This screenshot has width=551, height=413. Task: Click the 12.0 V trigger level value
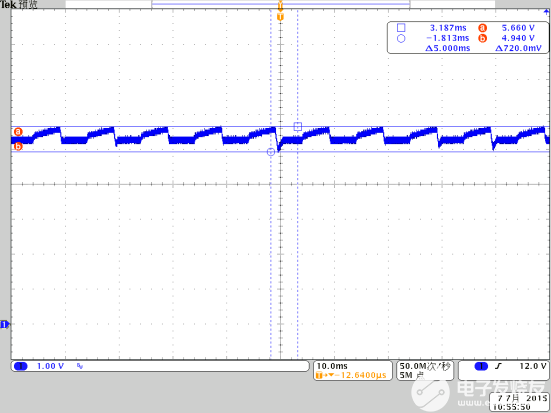tap(532, 366)
